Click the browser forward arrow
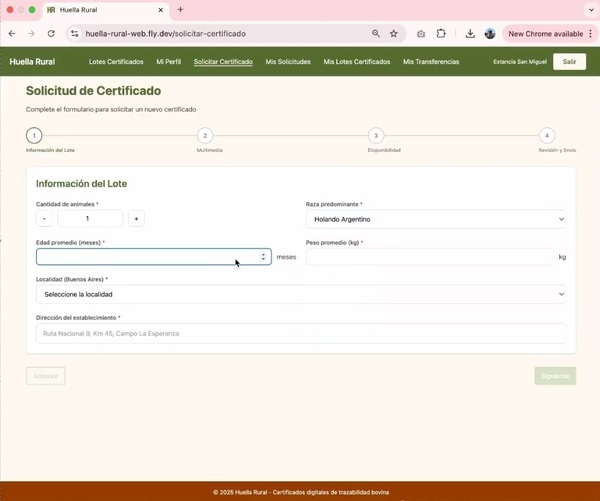Image resolution: width=600 pixels, height=501 pixels. pos(31,34)
